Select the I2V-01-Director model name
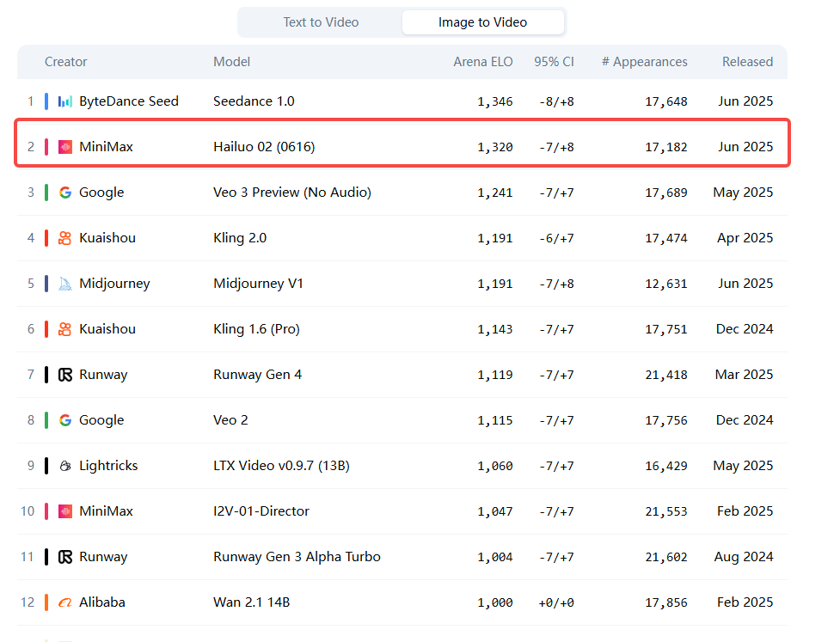Image resolution: width=840 pixels, height=642 pixels. [x=261, y=511]
